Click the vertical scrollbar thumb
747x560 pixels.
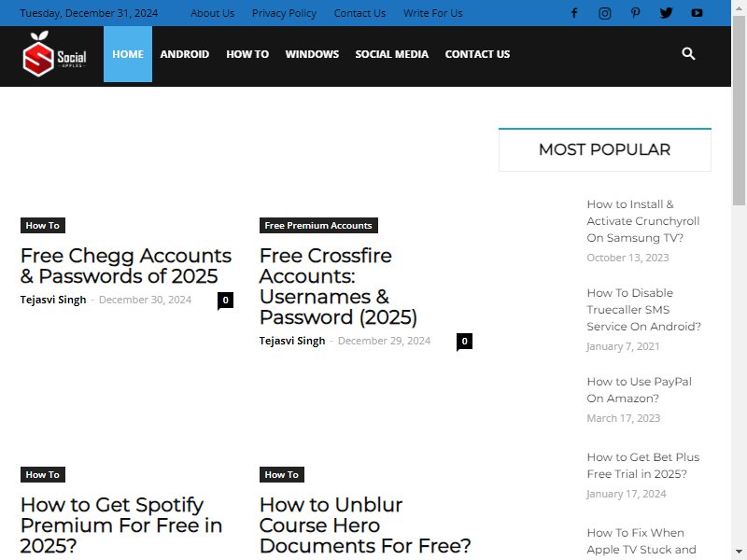pyautogui.click(x=739, y=109)
